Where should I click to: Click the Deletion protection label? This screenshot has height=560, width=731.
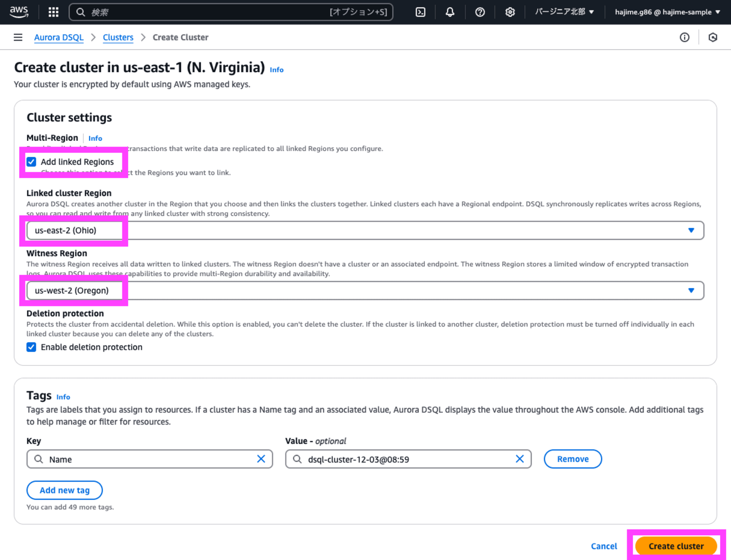[65, 313]
